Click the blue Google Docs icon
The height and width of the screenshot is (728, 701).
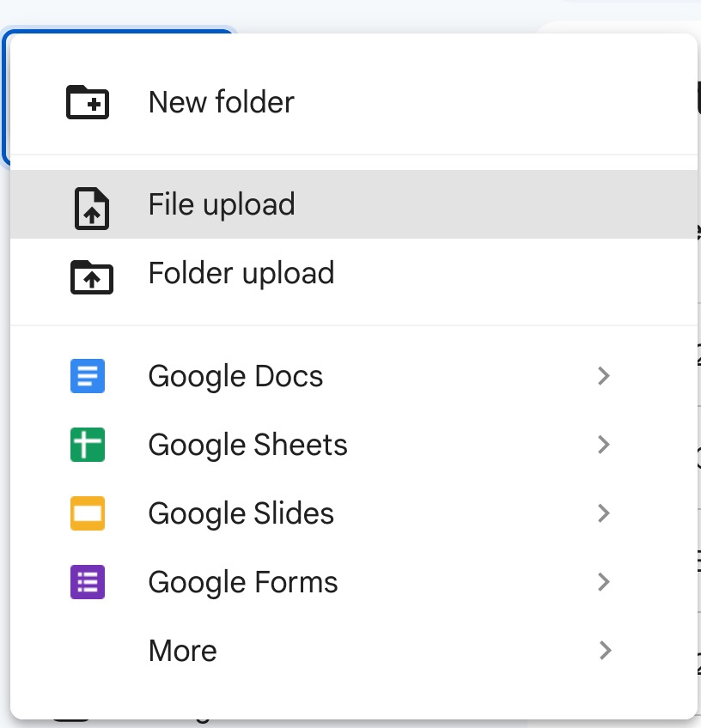88,376
